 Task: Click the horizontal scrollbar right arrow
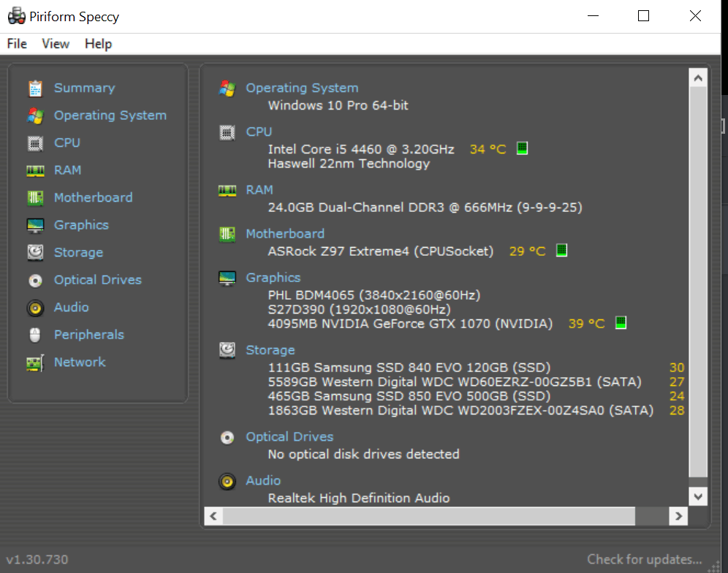[678, 516]
